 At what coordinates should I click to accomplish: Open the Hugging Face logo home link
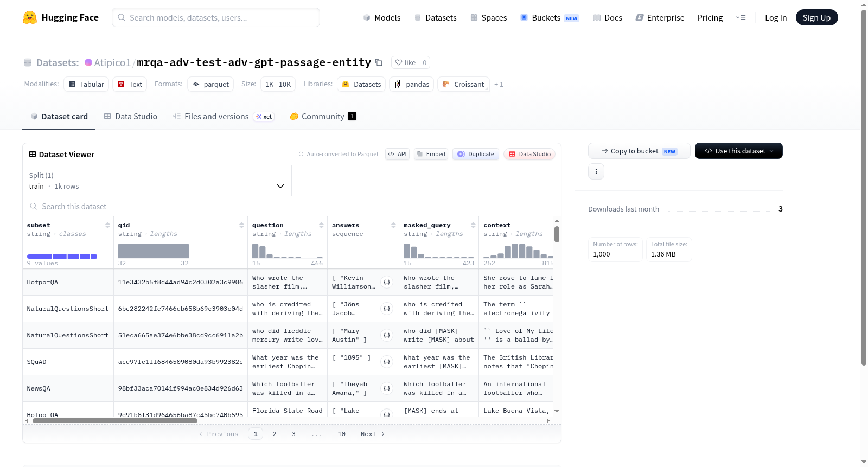(61, 17)
